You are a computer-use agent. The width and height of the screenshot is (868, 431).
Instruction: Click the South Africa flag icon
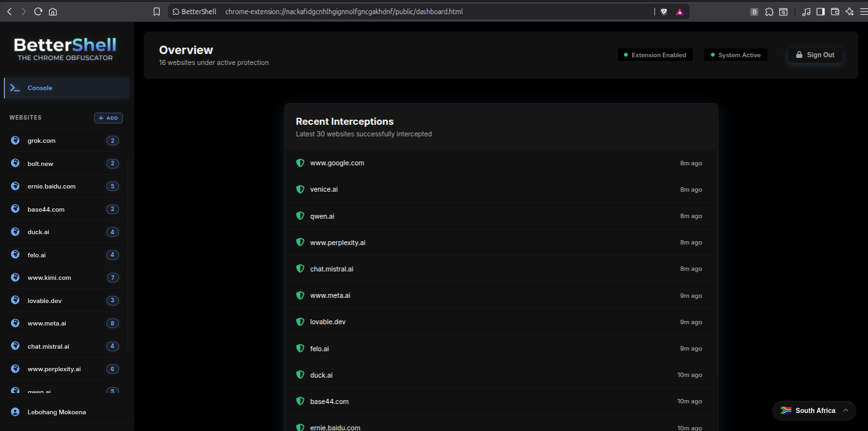[x=786, y=410]
